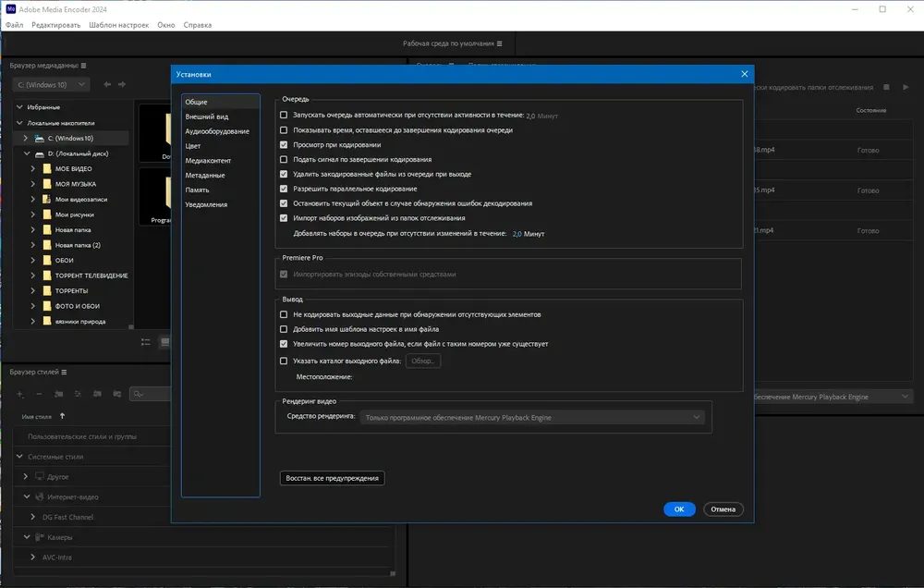This screenshot has height=588, width=924.
Task: Open the Браузер стилей panel menu icon
Action: click(x=65, y=373)
